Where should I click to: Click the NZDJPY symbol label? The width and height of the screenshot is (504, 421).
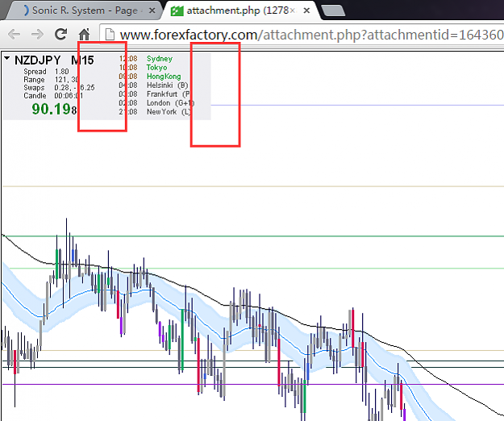coord(38,60)
